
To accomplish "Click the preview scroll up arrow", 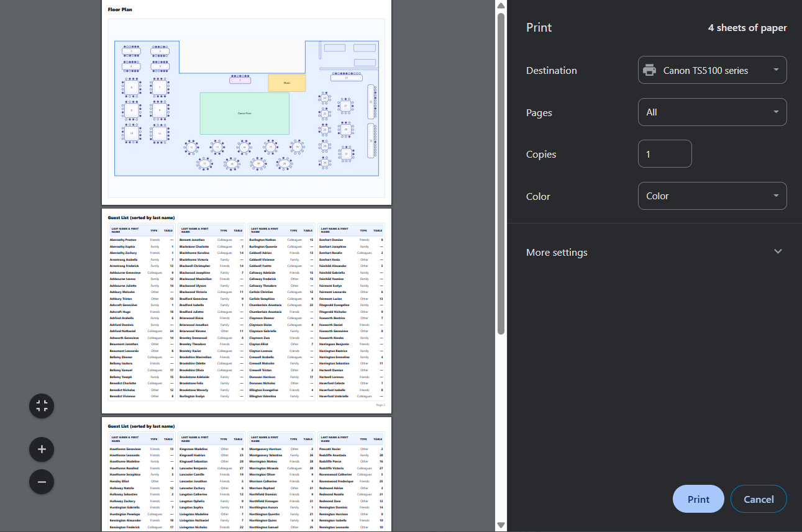I will (x=501, y=6).
